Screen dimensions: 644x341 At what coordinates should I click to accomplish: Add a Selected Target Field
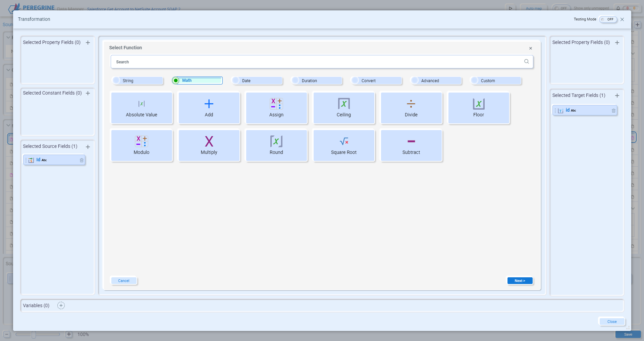pos(617,96)
